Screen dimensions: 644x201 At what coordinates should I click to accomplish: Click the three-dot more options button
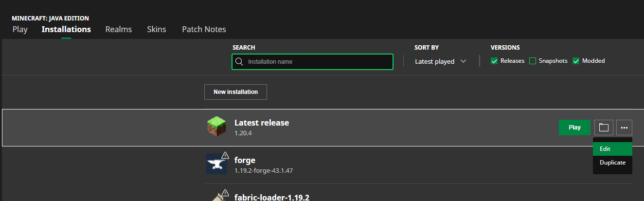625,128
